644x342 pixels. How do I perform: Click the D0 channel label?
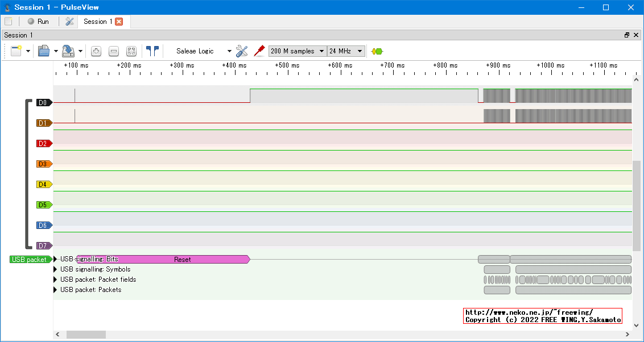pos(44,103)
